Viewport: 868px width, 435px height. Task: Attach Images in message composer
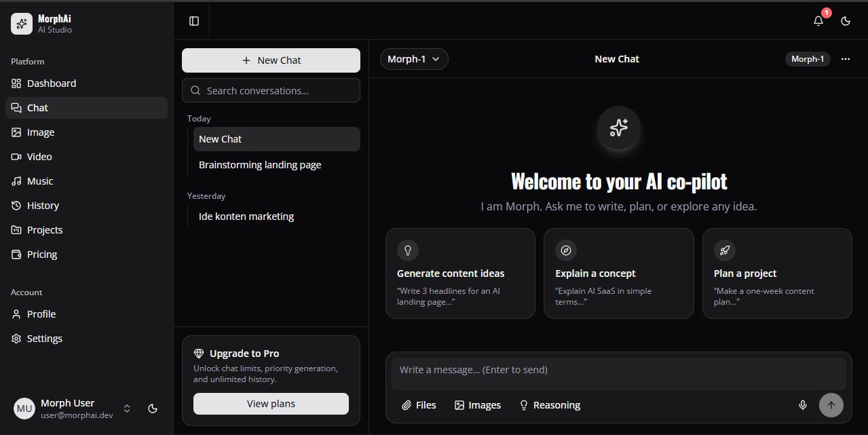pyautogui.click(x=478, y=405)
